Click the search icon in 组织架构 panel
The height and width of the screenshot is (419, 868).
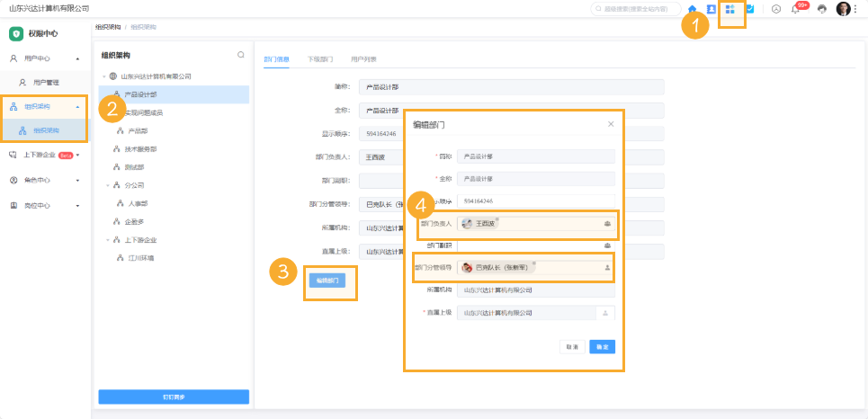(241, 55)
